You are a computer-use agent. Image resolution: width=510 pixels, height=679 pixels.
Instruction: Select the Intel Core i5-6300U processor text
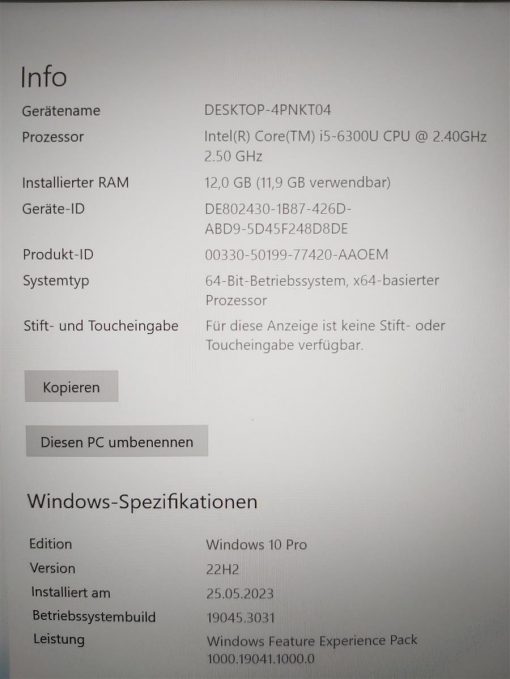[x=345, y=146]
